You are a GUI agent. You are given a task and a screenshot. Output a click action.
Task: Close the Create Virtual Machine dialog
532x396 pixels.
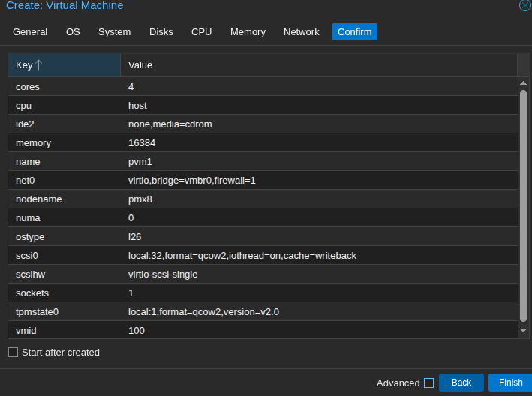pyautogui.click(x=524, y=5)
